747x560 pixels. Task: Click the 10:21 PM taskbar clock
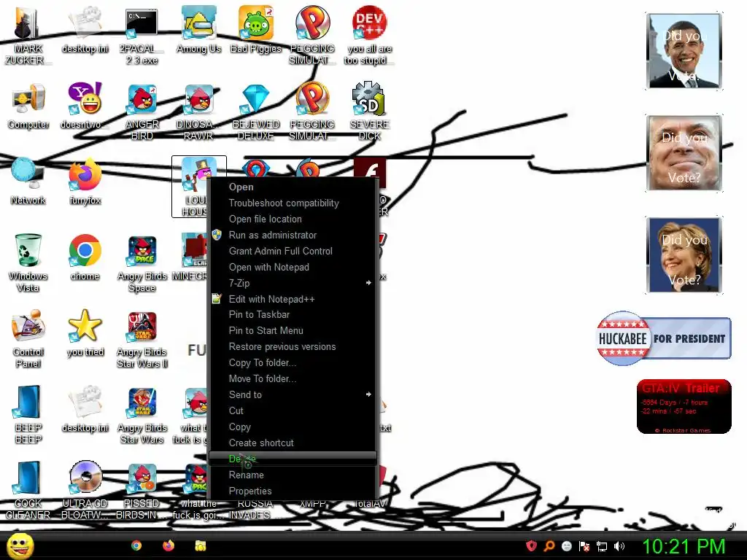684,546
